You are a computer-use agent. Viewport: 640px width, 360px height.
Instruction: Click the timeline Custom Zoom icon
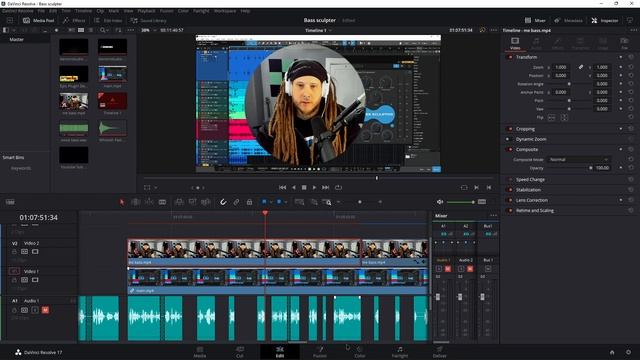coord(327,202)
